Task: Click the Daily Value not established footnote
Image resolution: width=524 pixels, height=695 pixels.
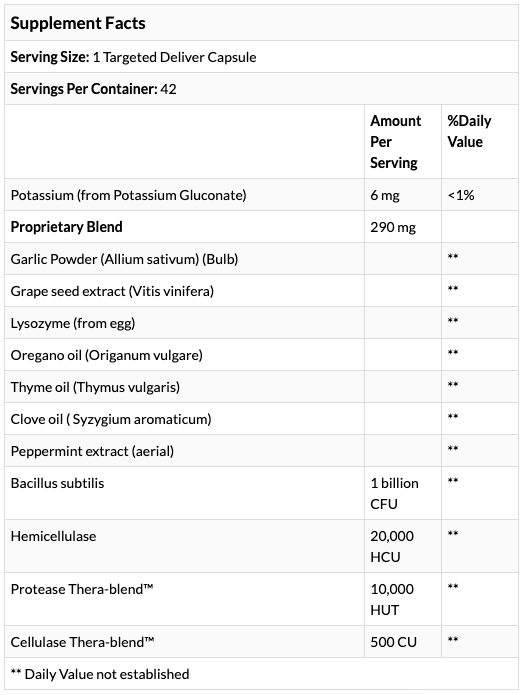Action: click(x=100, y=674)
